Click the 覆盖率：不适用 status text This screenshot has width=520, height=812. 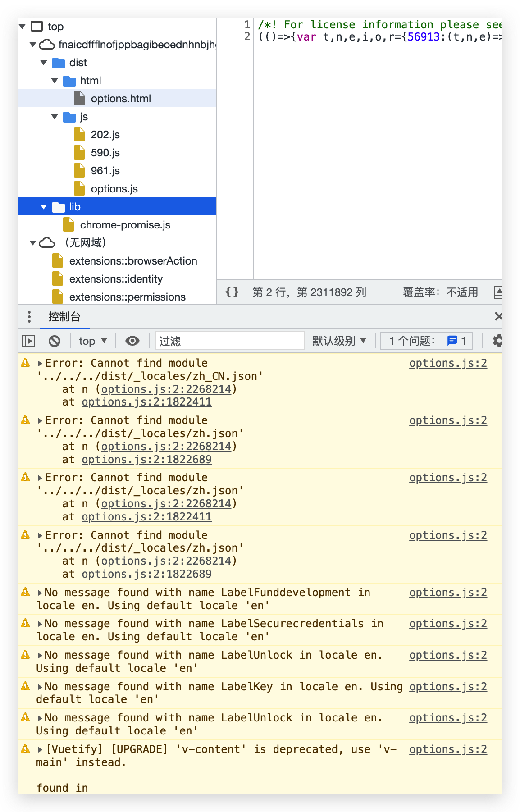440,292
